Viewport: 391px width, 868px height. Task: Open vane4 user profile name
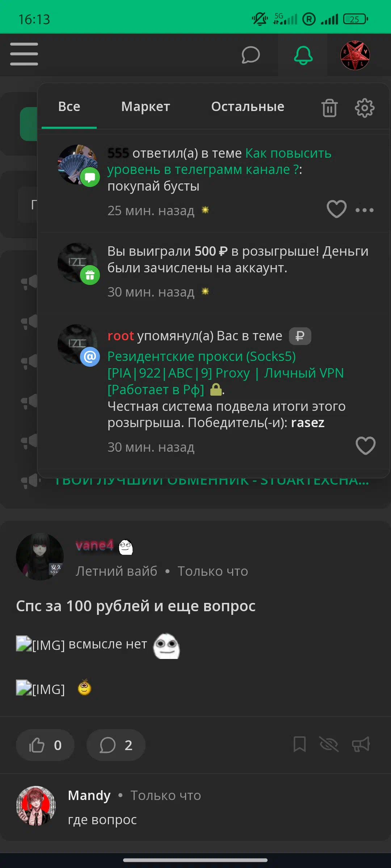[94, 545]
